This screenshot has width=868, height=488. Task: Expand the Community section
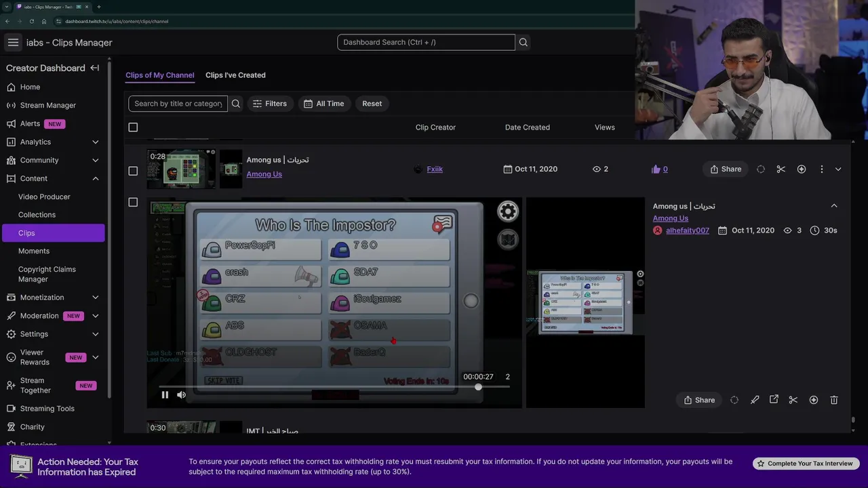click(96, 160)
